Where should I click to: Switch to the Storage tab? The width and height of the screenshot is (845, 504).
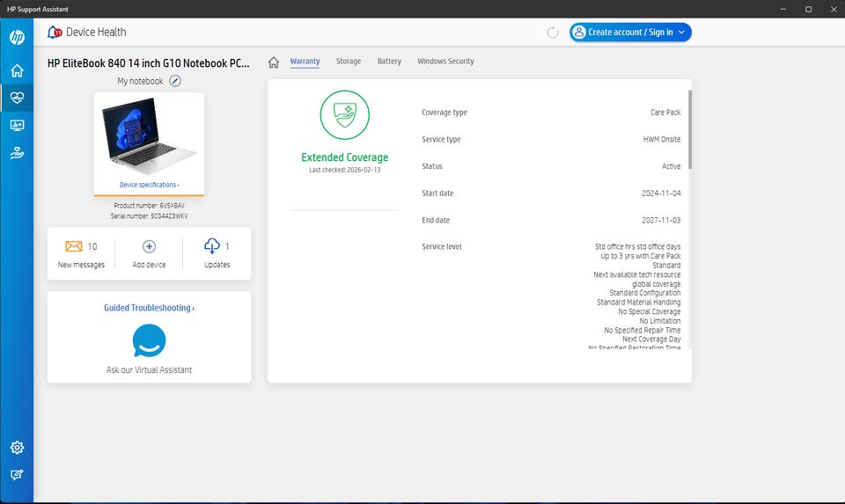pyautogui.click(x=349, y=62)
